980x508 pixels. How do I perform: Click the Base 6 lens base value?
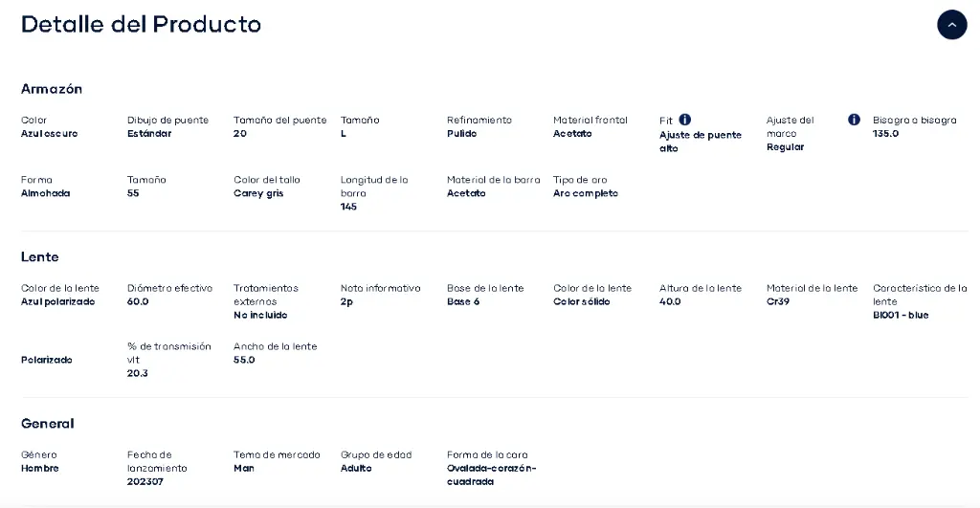click(463, 301)
